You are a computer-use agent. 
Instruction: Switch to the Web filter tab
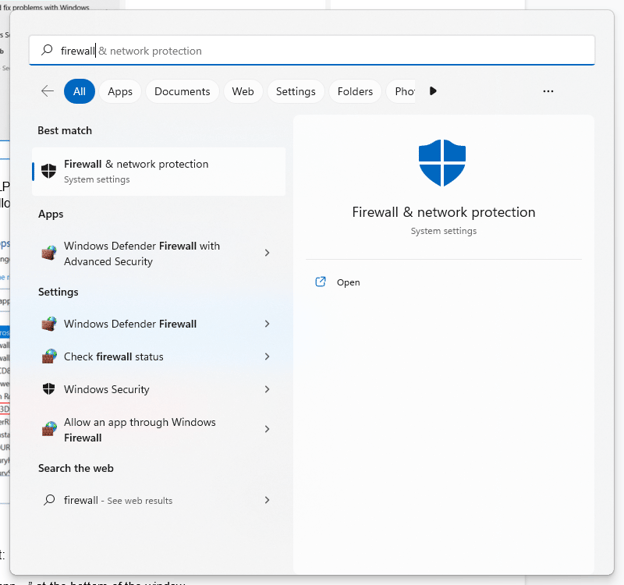pos(243,91)
